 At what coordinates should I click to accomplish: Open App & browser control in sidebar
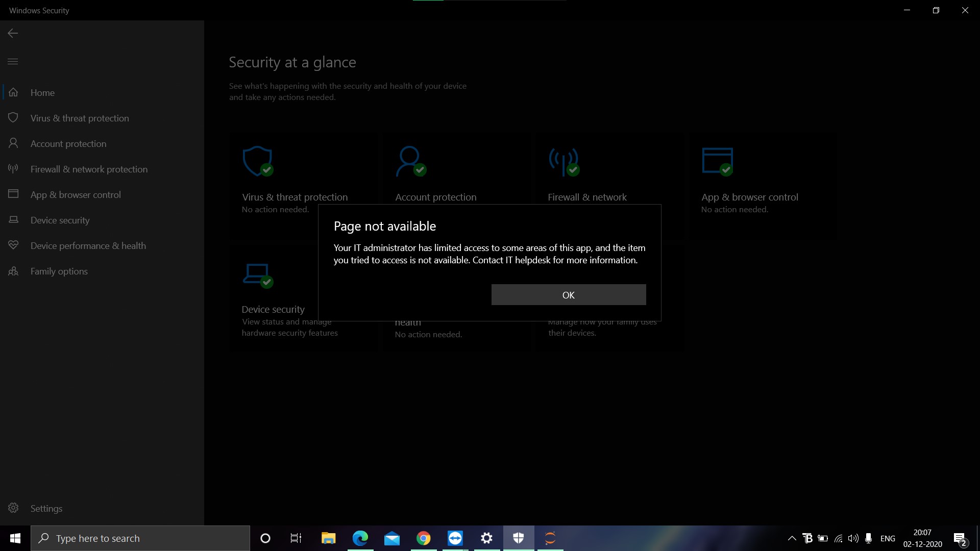pyautogui.click(x=102, y=194)
